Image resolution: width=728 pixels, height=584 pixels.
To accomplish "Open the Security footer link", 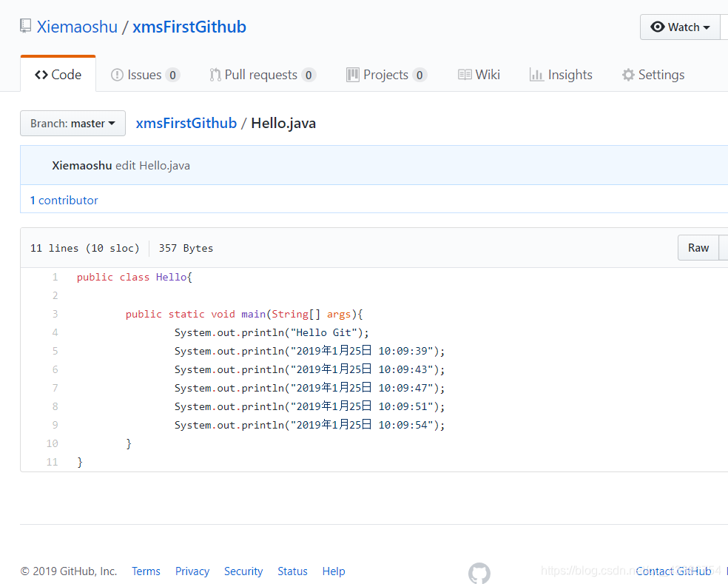I will (243, 571).
